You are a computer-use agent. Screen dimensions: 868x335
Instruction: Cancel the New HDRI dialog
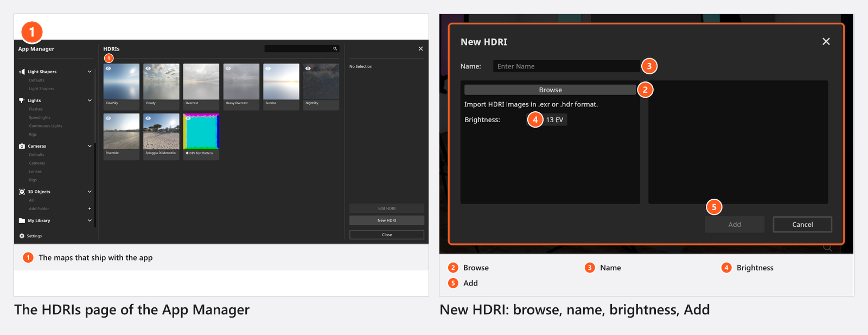tap(802, 225)
